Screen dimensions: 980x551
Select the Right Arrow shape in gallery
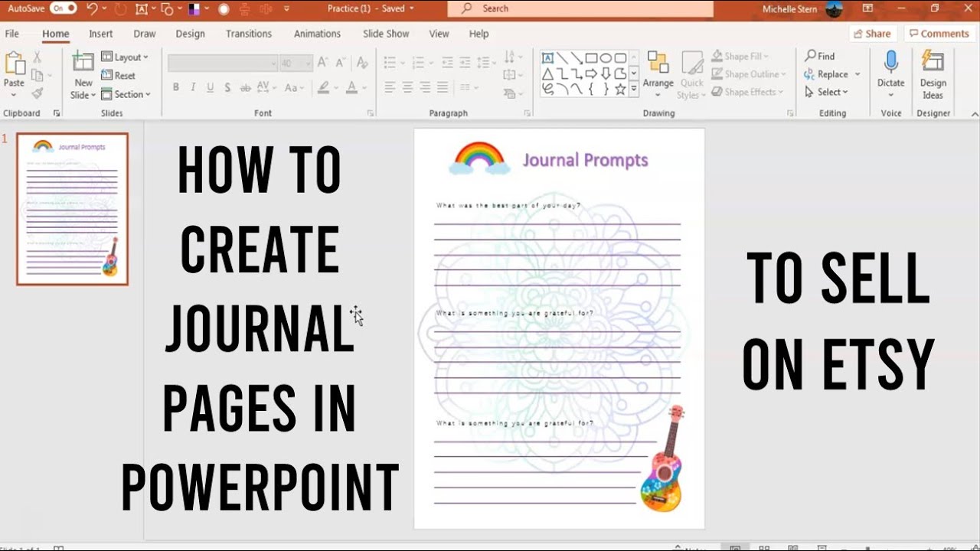point(591,73)
